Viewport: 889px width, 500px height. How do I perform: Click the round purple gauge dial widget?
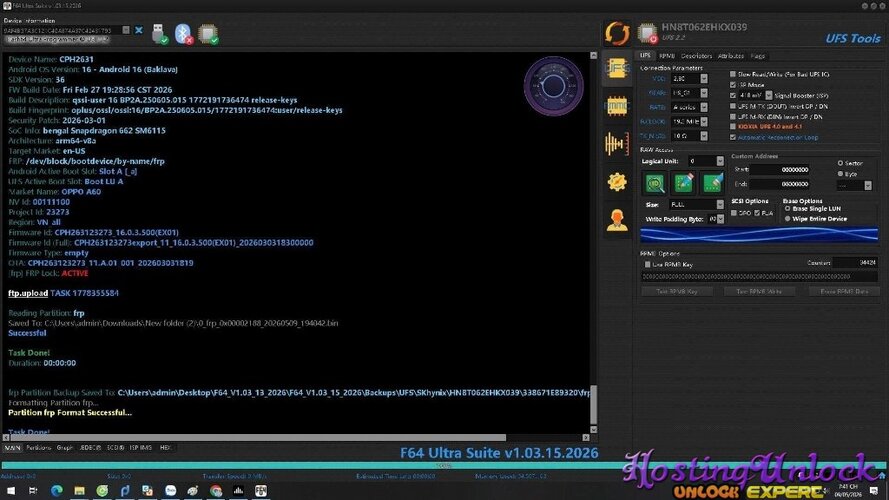coord(553,86)
